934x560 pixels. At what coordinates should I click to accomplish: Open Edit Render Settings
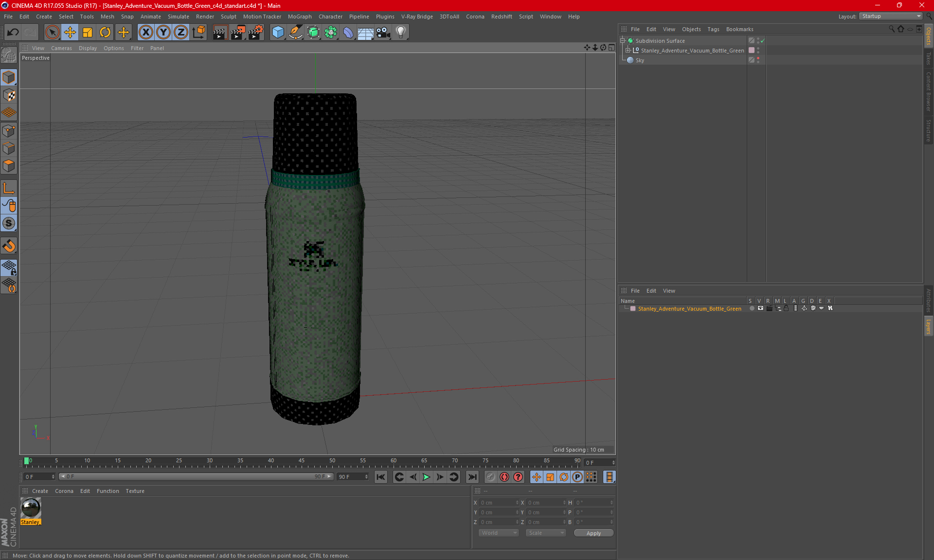(256, 33)
